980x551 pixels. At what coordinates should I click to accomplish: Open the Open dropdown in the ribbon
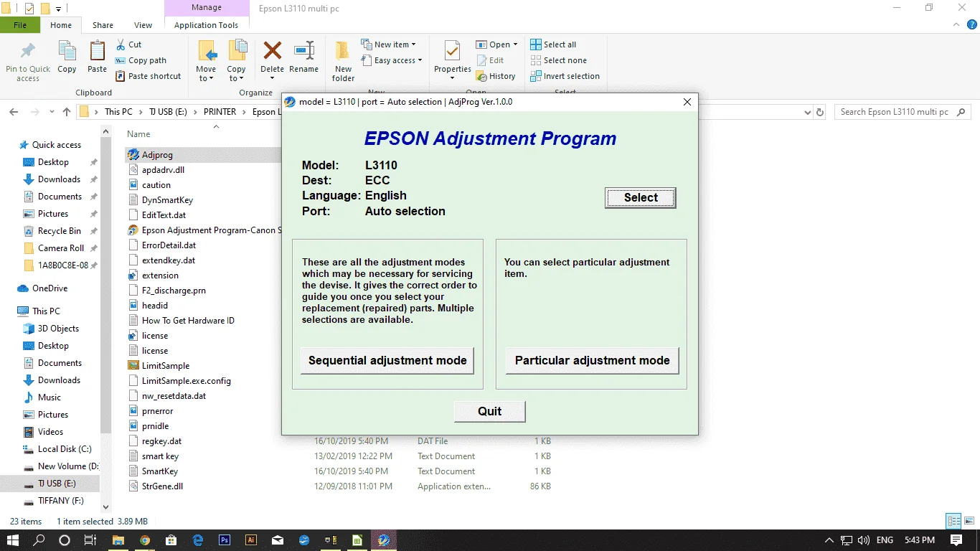click(496, 44)
